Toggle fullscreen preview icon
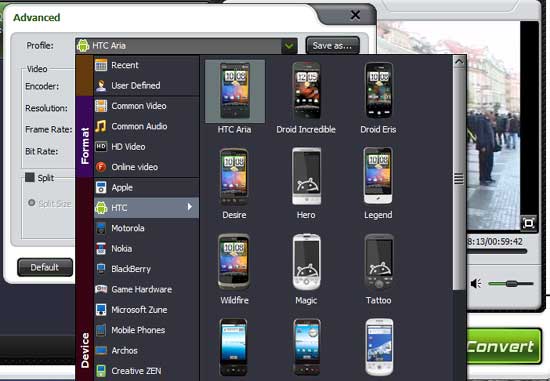Image resolution: width=550 pixels, height=381 pixels. [x=528, y=223]
